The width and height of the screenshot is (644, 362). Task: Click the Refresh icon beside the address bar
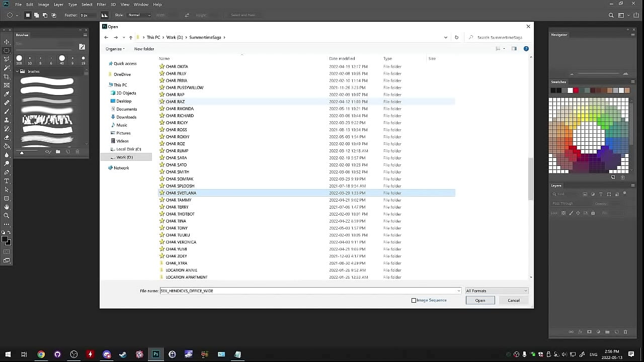(x=456, y=37)
